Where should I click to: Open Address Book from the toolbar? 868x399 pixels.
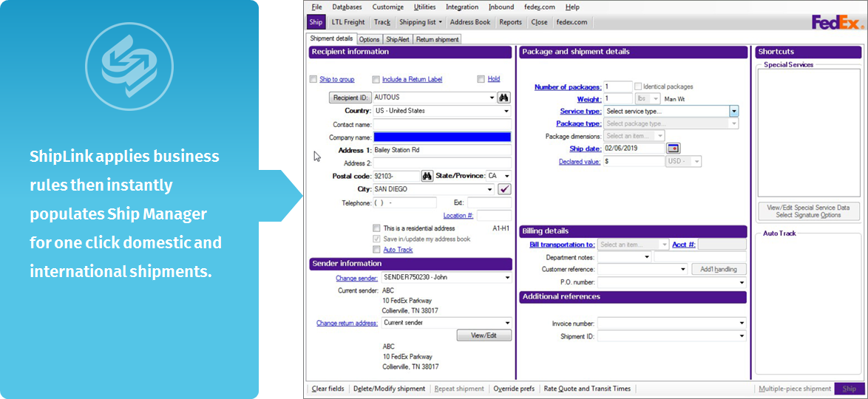tap(470, 22)
